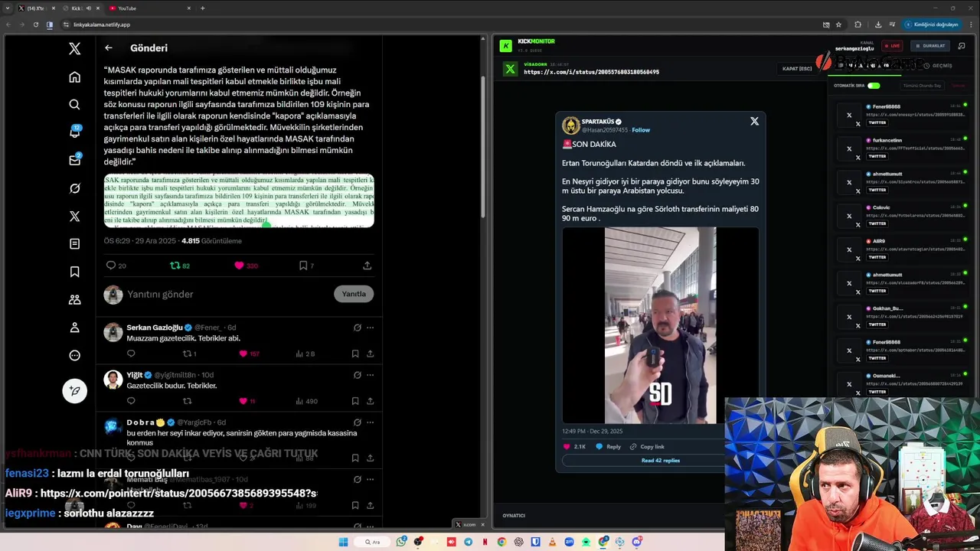Open Telegram in the taskbar
The image size is (980, 551).
click(468, 542)
